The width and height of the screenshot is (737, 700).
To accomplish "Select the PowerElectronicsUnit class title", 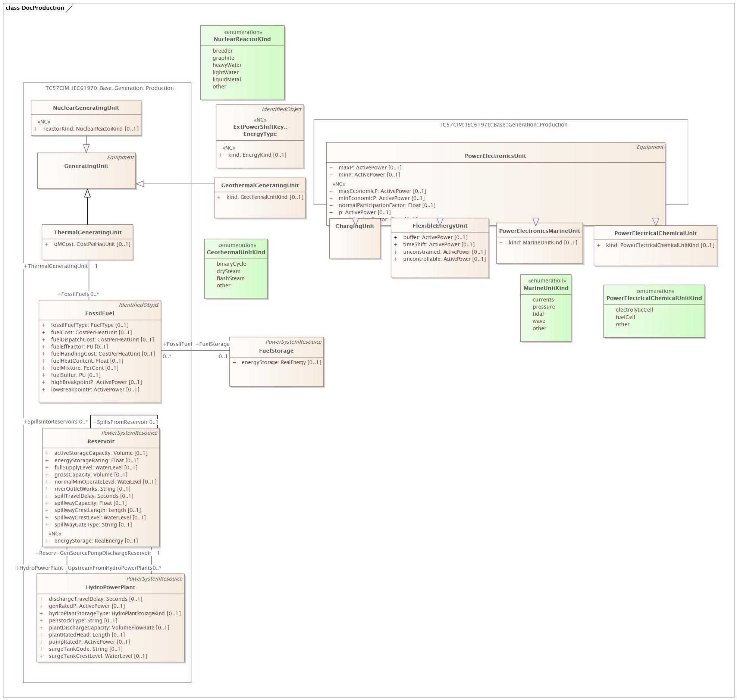I will (495, 156).
